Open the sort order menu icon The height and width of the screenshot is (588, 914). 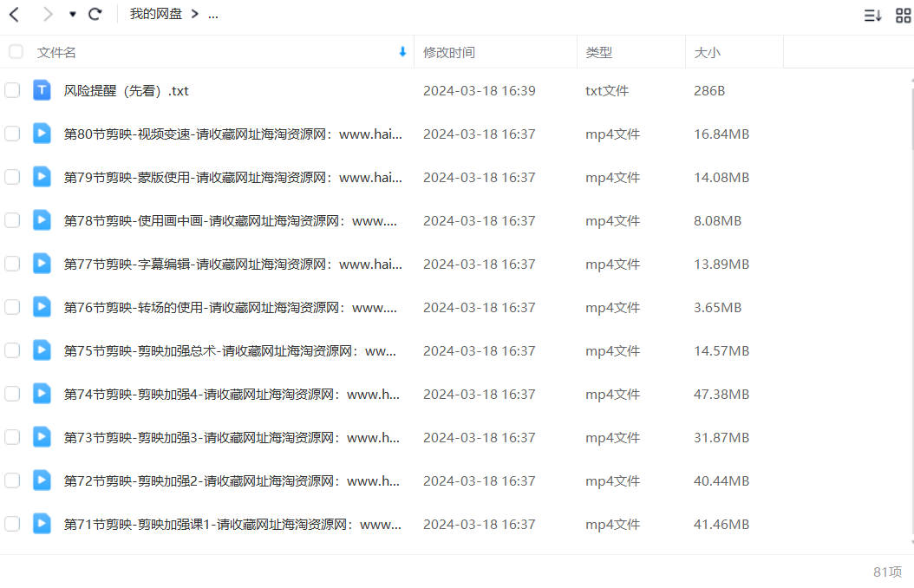[x=872, y=15]
